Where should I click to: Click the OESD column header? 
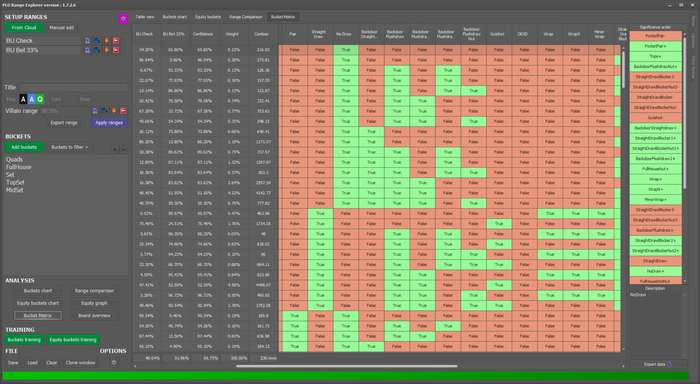point(522,34)
